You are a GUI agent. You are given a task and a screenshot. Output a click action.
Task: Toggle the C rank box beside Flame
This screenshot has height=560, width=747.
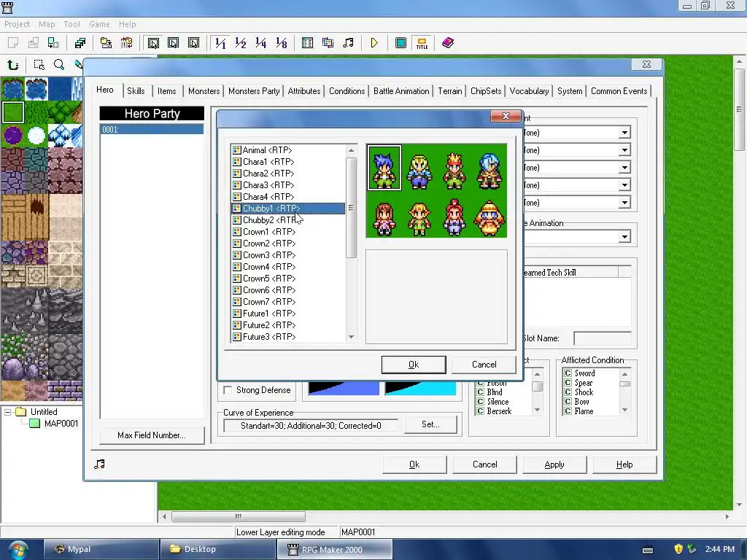point(568,411)
